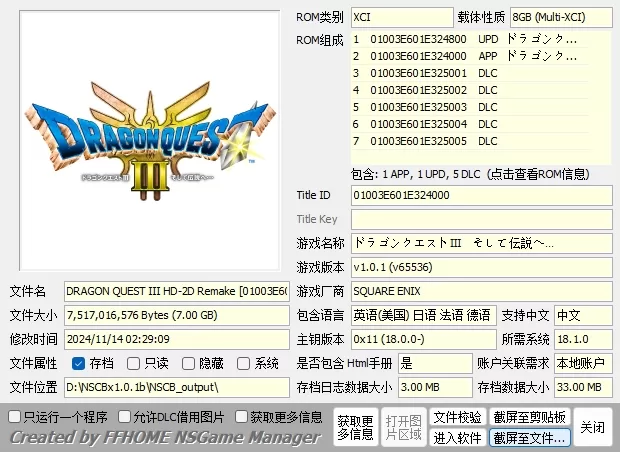Screen dimensions: 620x452
Task: Click the 关闭 close button
Action: coord(592,427)
